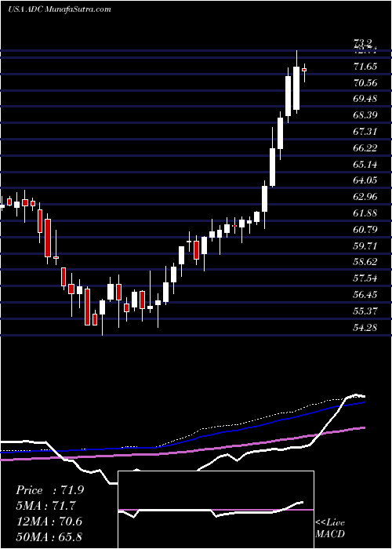Click the '12MA : 70.6' readout
The width and height of the screenshot is (392, 549).
[49, 522]
